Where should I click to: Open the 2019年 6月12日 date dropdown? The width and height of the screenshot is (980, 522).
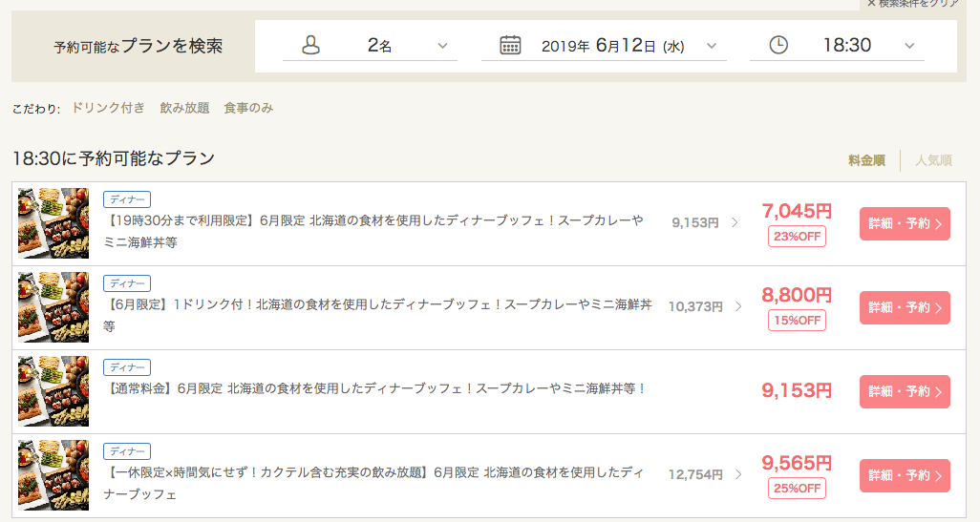tap(604, 46)
